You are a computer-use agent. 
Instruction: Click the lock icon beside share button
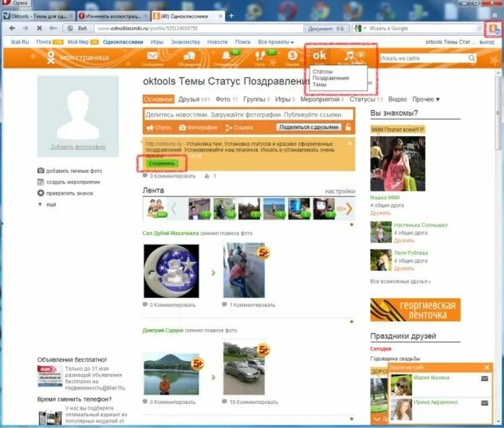click(x=348, y=128)
